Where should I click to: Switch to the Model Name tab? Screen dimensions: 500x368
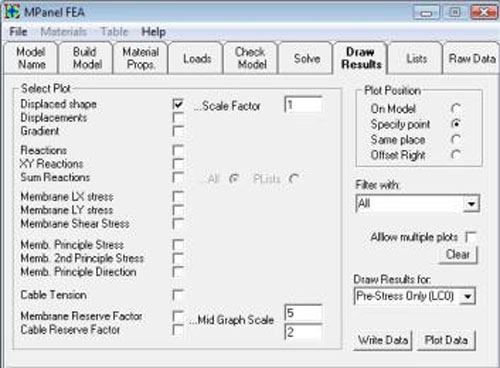[x=31, y=58]
